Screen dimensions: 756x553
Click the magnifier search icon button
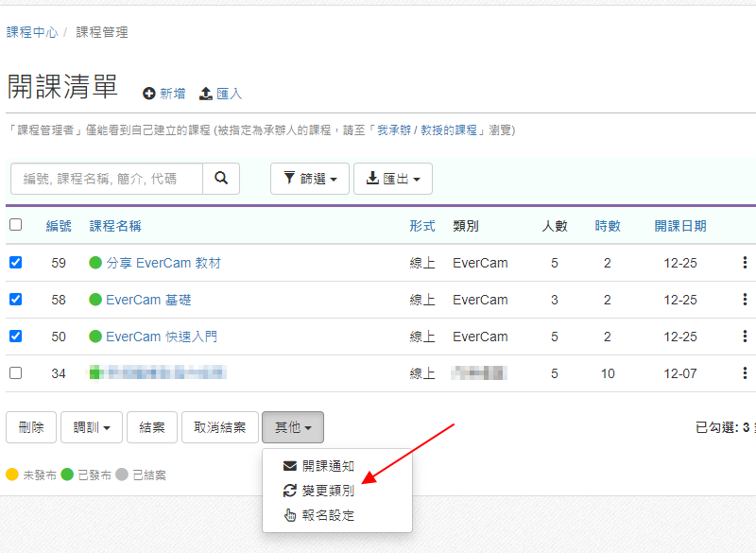[x=221, y=178]
